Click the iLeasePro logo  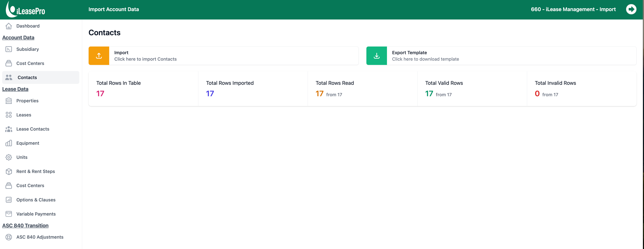[x=25, y=9]
